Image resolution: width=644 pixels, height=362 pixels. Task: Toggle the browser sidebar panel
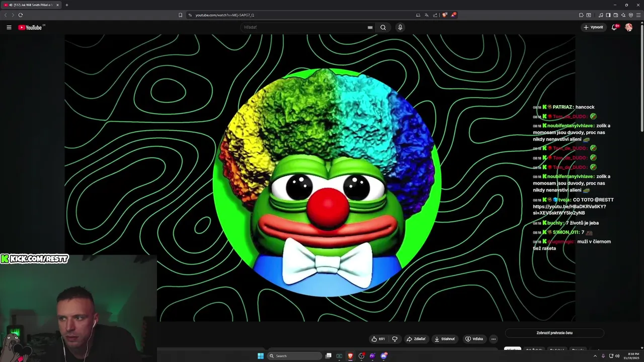point(608,15)
